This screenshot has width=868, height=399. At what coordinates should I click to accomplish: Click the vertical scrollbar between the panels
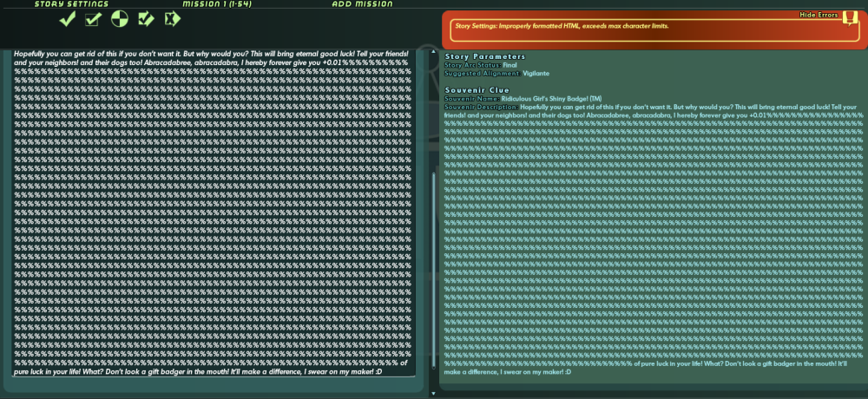432,260
